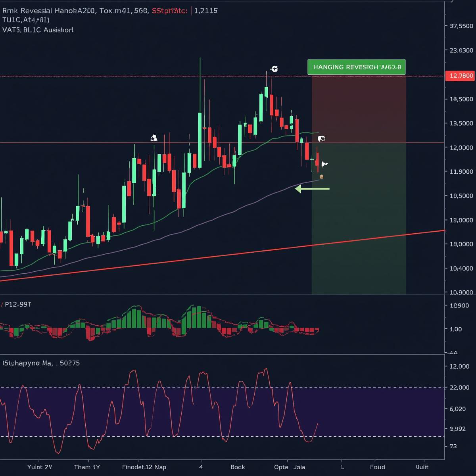Click the white marker icon above the chart peak
The image size is (476, 476).
[x=274, y=69]
